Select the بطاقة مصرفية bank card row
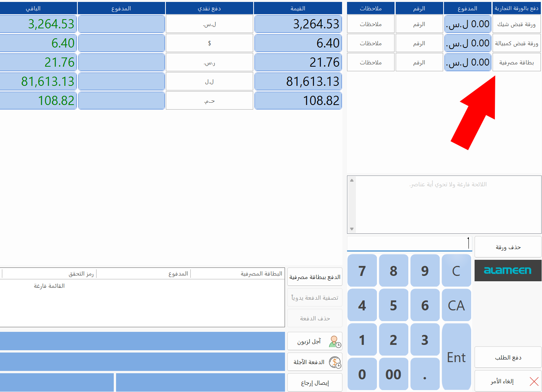This screenshot has width=542, height=392. (516, 62)
